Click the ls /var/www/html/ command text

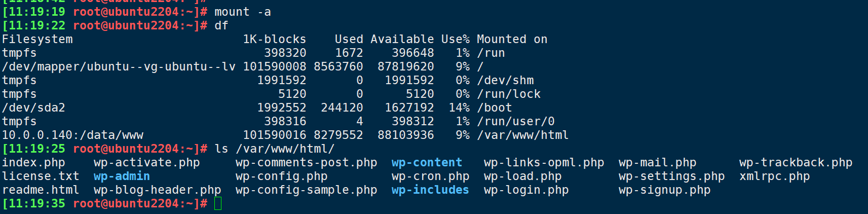tap(275, 149)
